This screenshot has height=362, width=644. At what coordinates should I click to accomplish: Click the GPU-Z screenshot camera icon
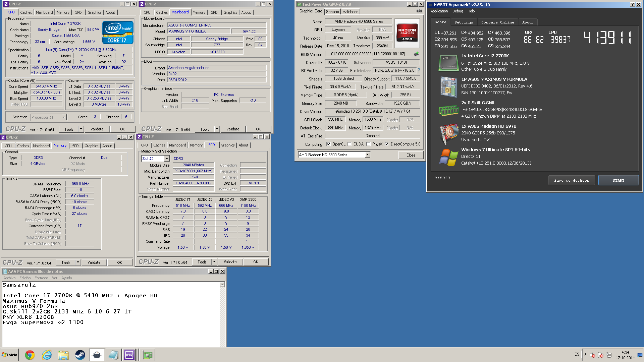point(419,11)
